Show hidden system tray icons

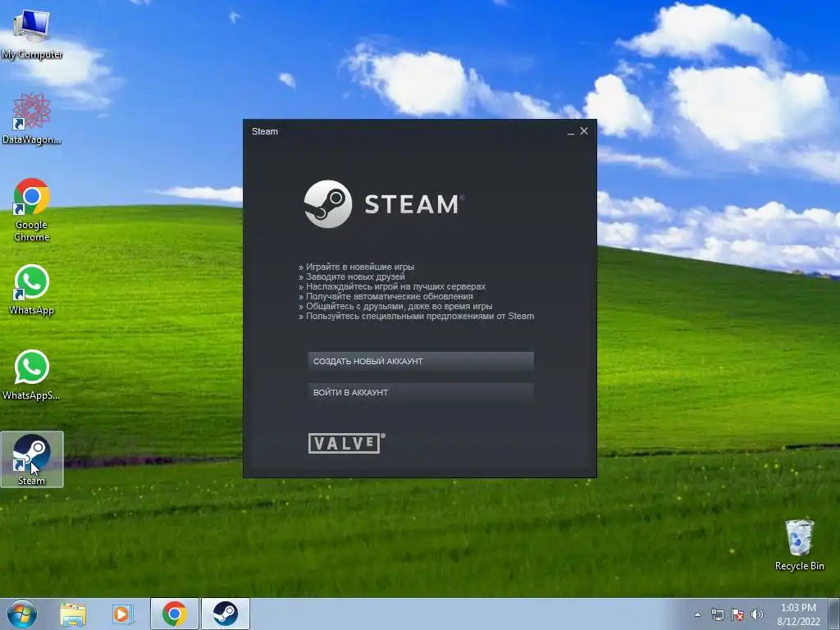click(697, 614)
